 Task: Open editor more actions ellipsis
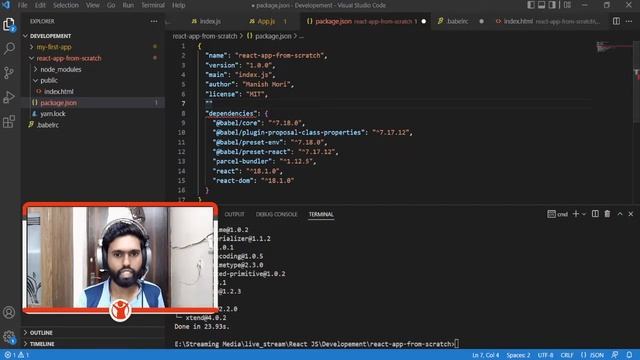[x=629, y=21]
